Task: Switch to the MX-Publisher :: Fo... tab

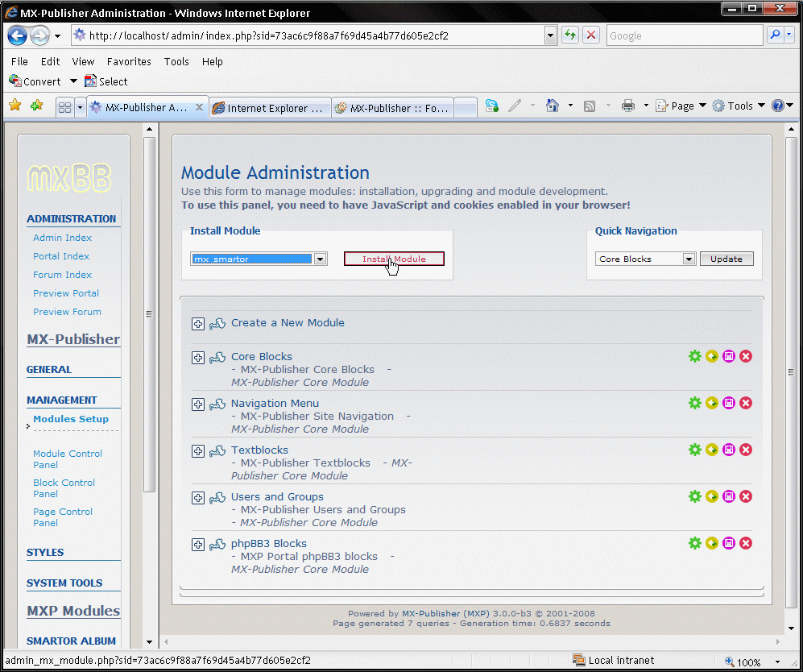Action: coord(393,108)
